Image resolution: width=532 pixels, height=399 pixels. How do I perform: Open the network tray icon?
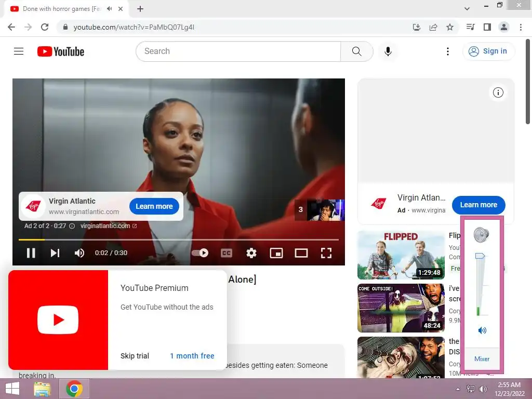click(x=471, y=389)
